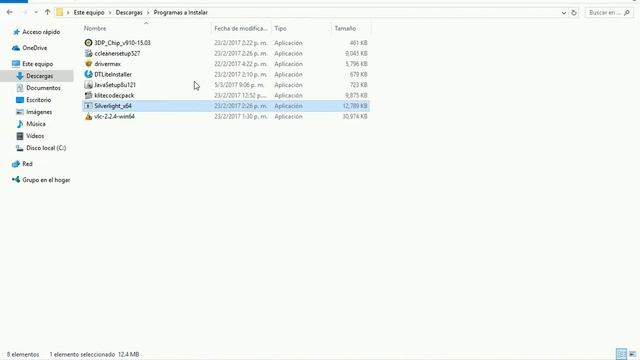Select file name '3DP_Chip_v910-15.03'

point(122,43)
